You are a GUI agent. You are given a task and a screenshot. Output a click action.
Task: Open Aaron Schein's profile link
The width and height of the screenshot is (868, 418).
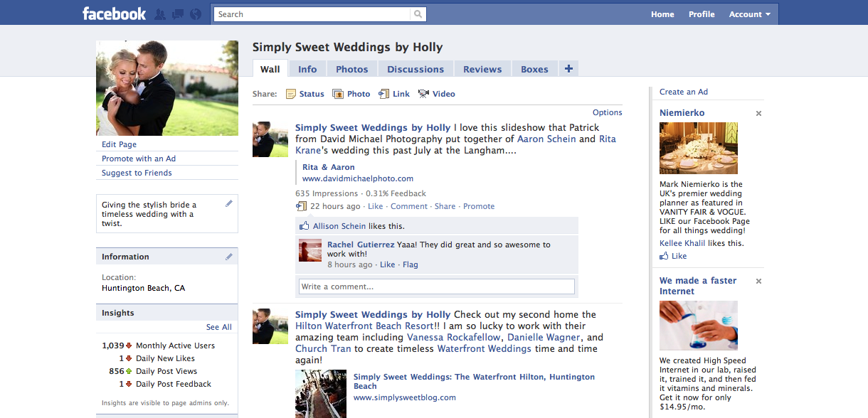[546, 139]
